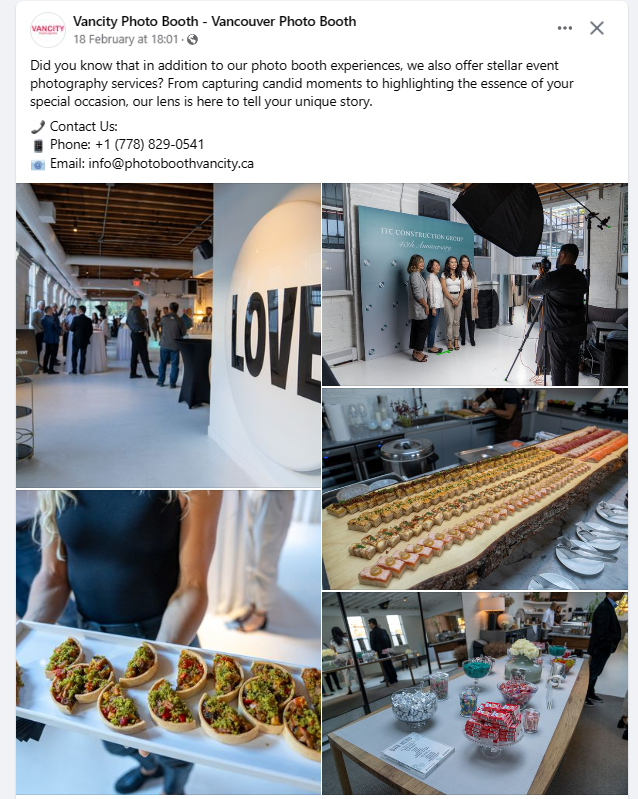This screenshot has height=799, width=638.
Task: Click the mobile phone emoji icon
Action: point(38,146)
